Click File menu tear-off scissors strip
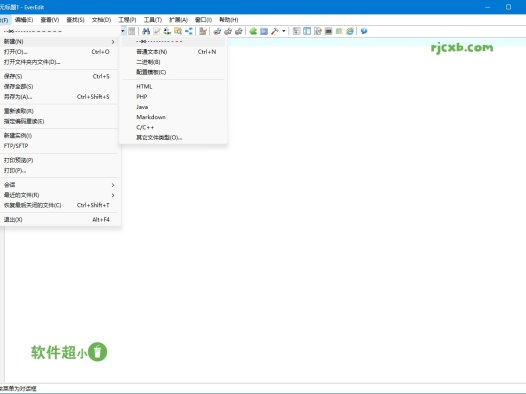Screen dimensions: 526x394 click(x=60, y=31)
